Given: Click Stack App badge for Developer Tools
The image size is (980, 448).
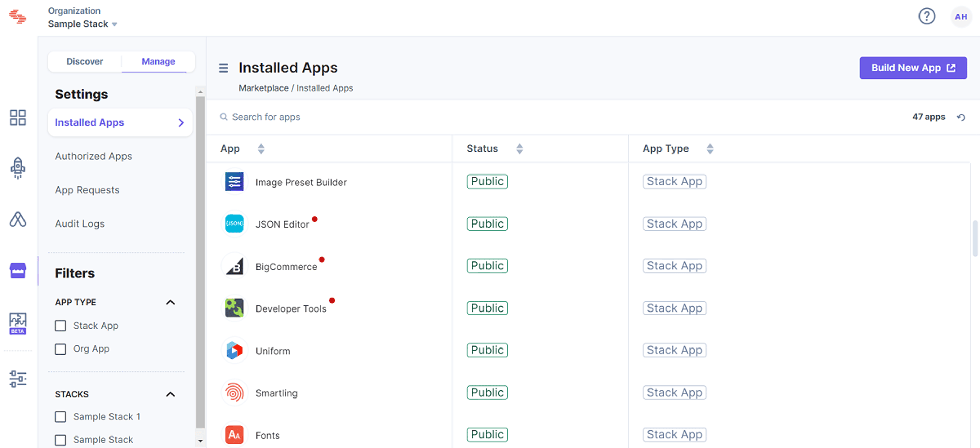Looking at the screenshot, I should tap(674, 308).
